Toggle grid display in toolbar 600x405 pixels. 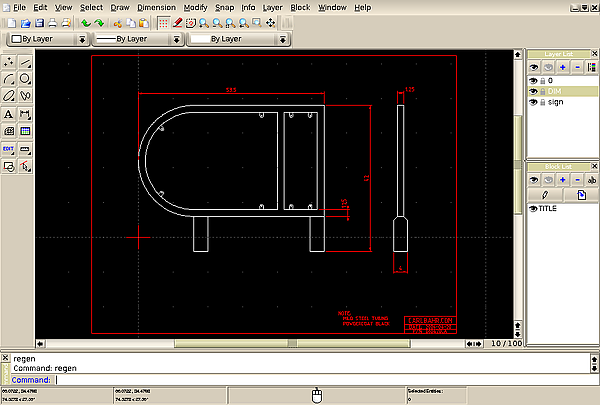[162, 22]
